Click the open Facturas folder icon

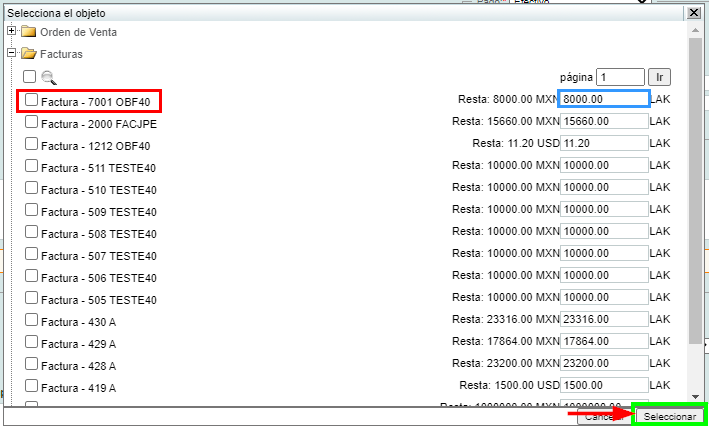(x=28, y=54)
